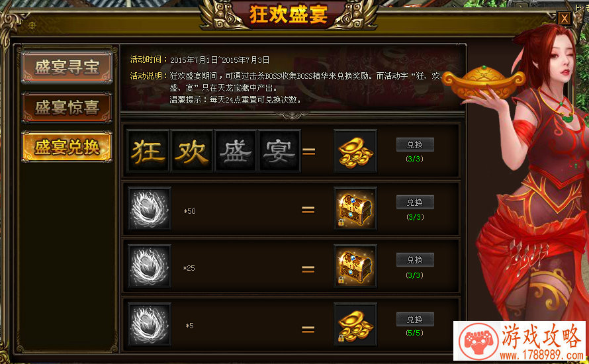Select the gold ingot reward in first row

point(355,152)
